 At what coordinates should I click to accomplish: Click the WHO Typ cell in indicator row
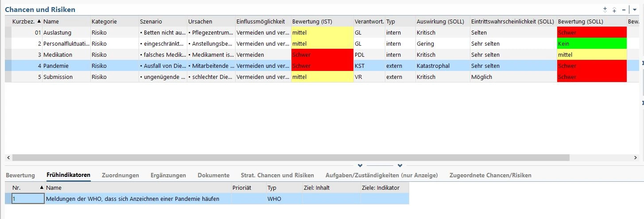pyautogui.click(x=284, y=199)
